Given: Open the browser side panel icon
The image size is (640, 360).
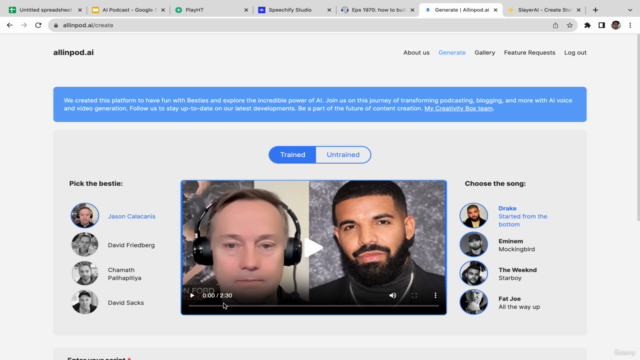Looking at the screenshot, I should (x=602, y=25).
